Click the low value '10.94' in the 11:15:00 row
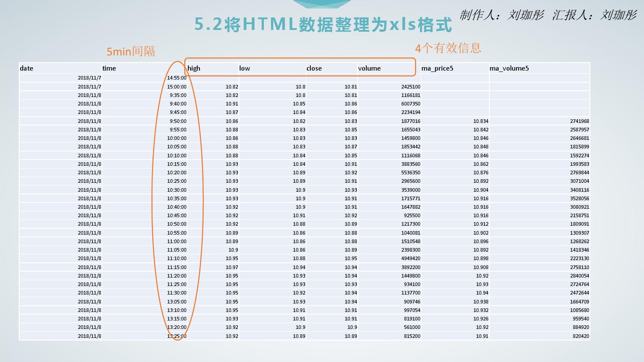Viewport: 644px width, 362px height. pos(299,267)
